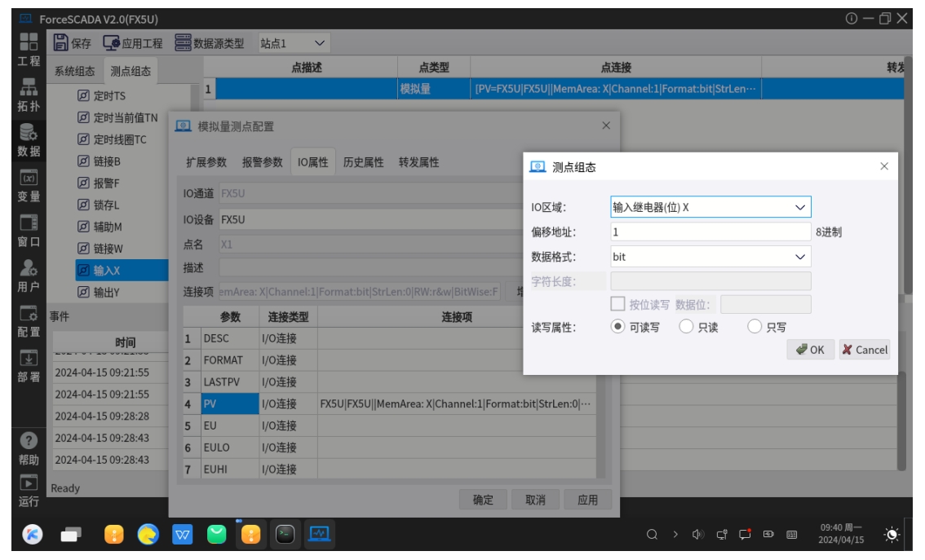The height and width of the screenshot is (560, 925).
Task: Switch to the 历史属性 tab
Action: point(363,162)
